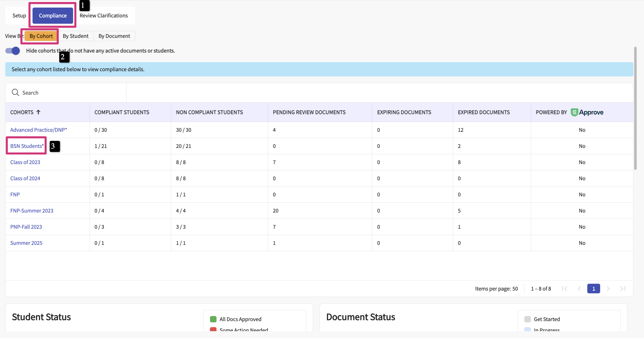Click the Approve logo in header
The image size is (644, 338).
(x=587, y=112)
